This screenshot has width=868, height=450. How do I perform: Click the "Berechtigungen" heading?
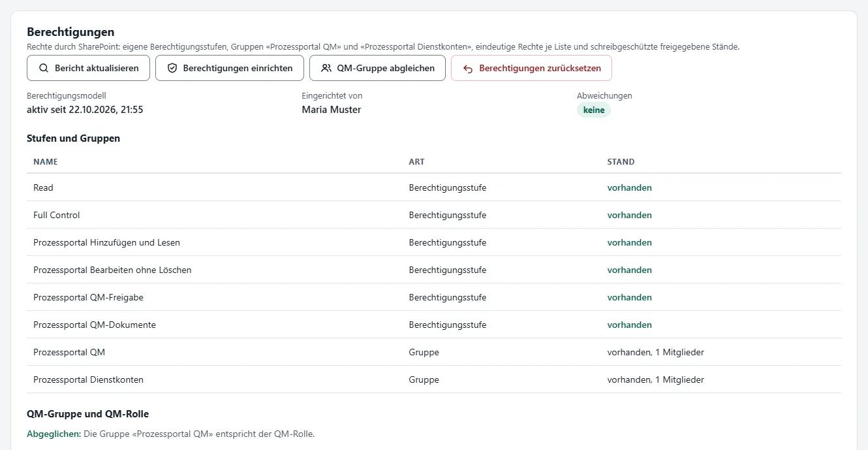[x=70, y=32]
